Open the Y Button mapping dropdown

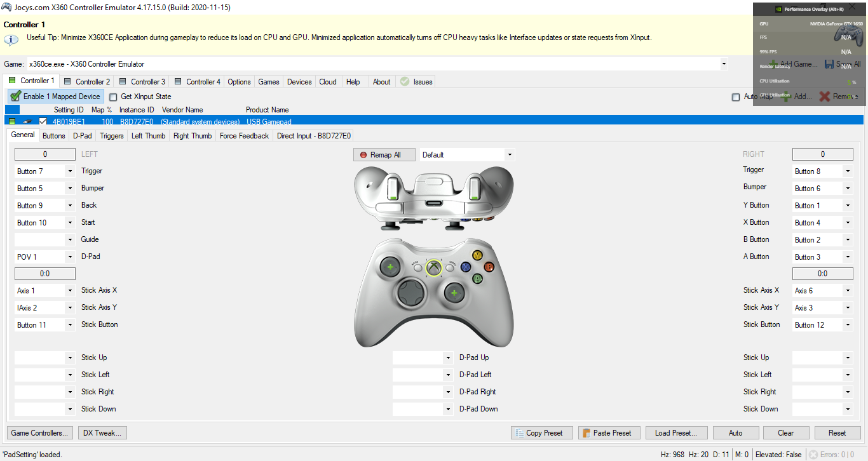(x=848, y=206)
